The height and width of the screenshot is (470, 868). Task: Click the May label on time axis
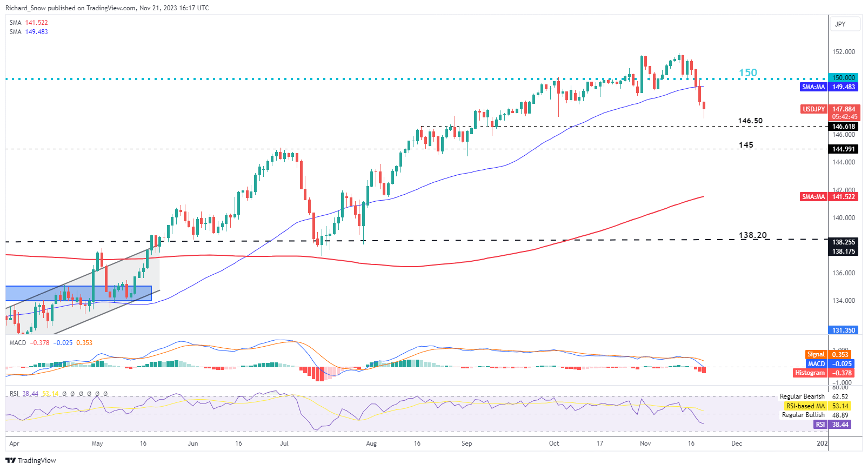[x=97, y=443]
